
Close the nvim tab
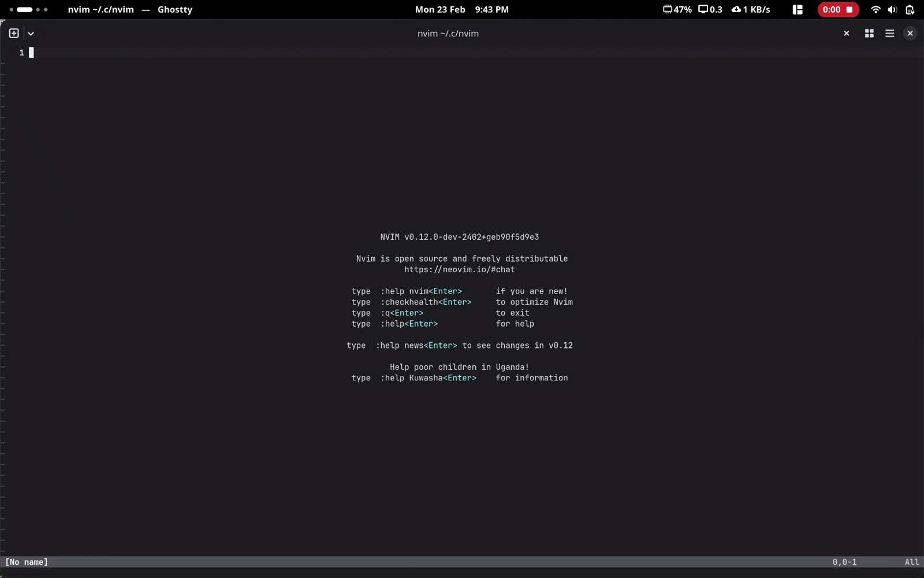coord(847,34)
